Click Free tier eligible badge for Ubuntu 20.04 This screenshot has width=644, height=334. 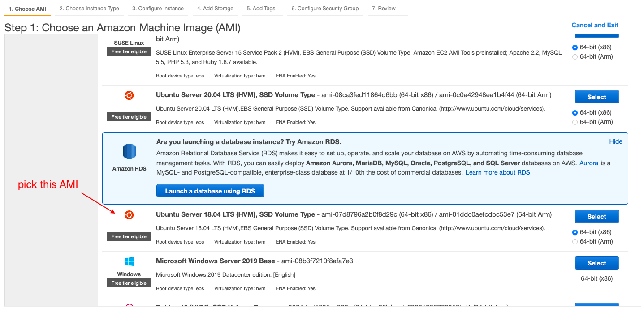pyautogui.click(x=129, y=117)
